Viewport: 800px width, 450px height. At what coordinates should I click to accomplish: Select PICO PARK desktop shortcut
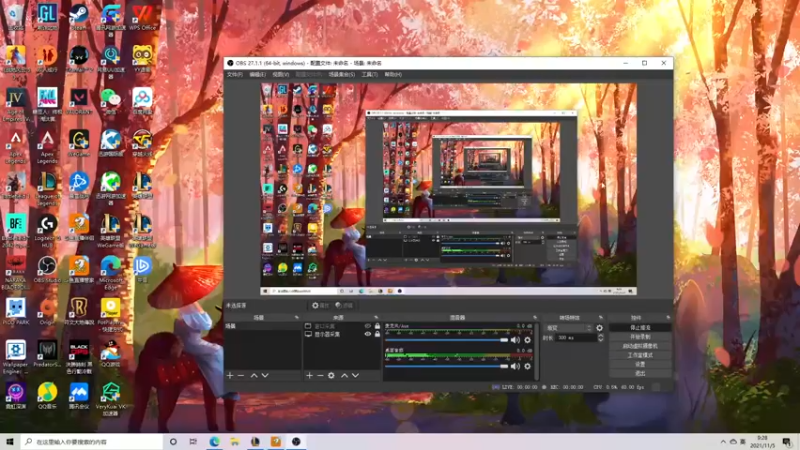[15, 311]
